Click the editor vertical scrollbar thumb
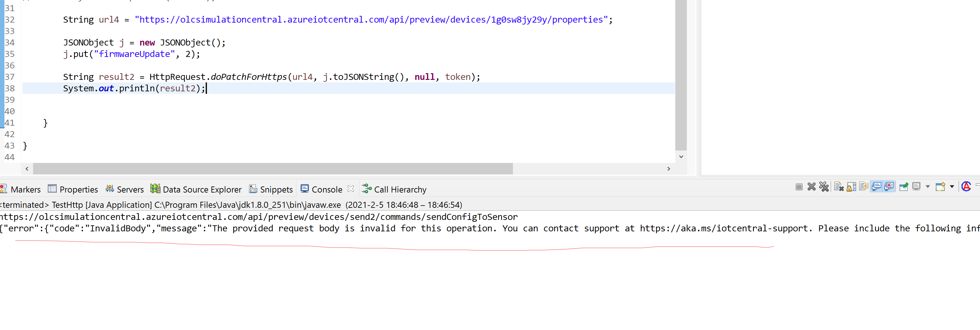This screenshot has width=980, height=330. [681, 75]
